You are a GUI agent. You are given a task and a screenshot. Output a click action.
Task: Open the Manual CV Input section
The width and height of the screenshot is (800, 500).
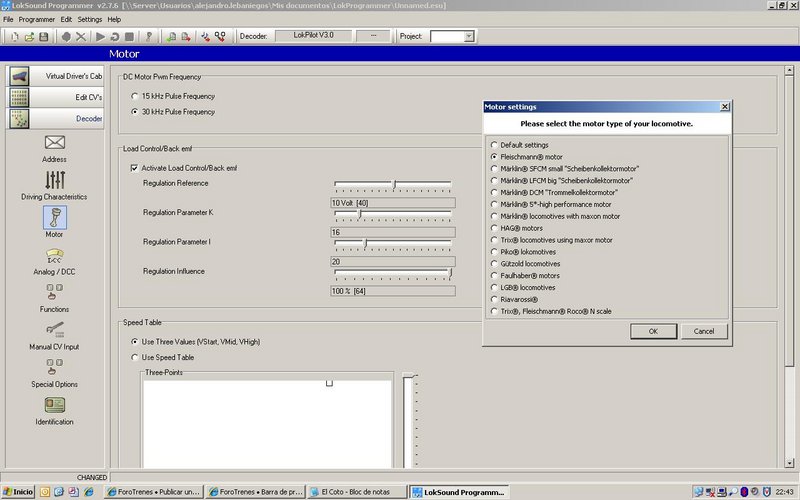(x=55, y=336)
